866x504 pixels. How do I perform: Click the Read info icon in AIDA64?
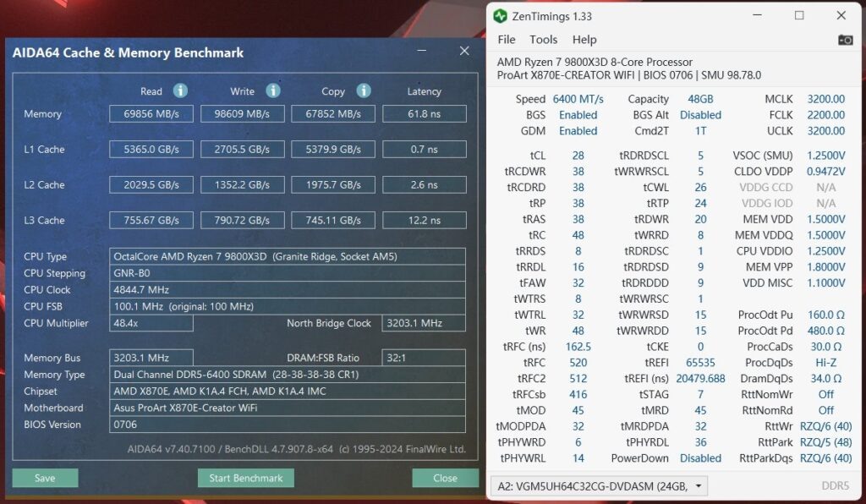coord(180,90)
